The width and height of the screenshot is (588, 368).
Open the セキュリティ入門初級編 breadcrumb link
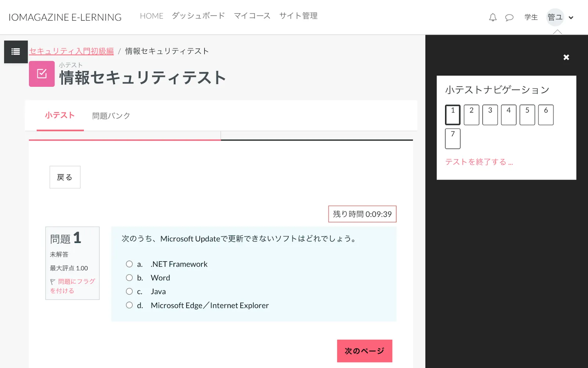71,51
